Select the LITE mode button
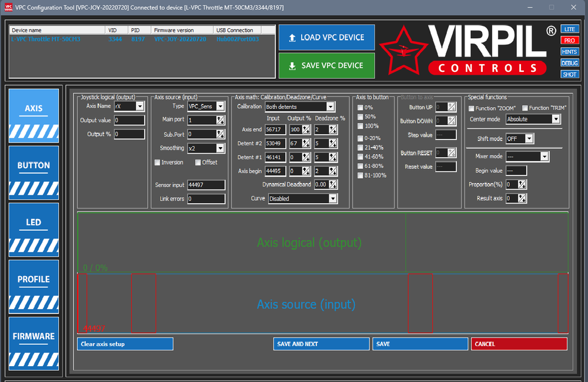This screenshot has height=382, width=588. tap(570, 29)
